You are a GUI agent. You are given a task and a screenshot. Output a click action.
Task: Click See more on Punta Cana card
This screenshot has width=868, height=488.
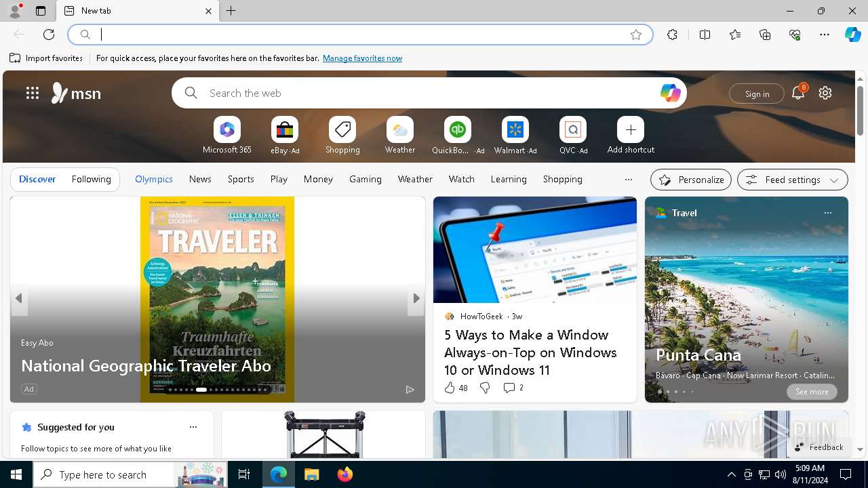pos(812,392)
